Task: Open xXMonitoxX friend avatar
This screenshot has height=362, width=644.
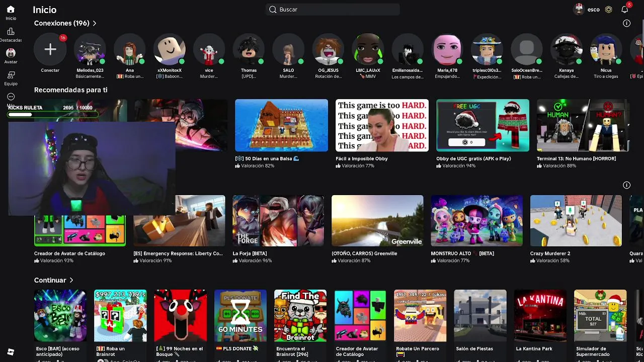Action: [x=169, y=49]
